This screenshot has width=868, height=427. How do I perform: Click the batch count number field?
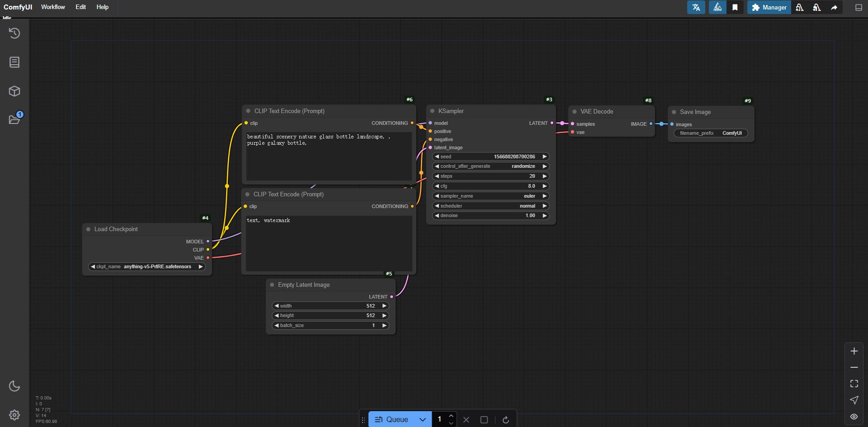point(439,419)
